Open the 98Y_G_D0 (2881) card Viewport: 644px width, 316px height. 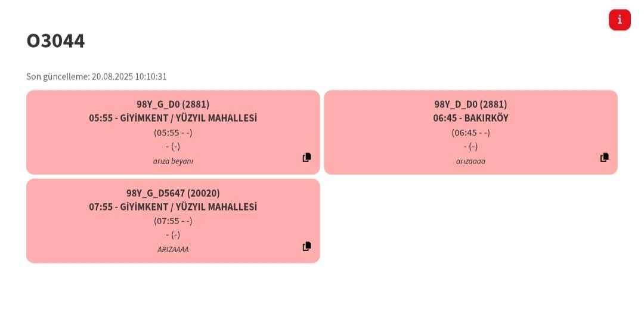[x=173, y=132]
